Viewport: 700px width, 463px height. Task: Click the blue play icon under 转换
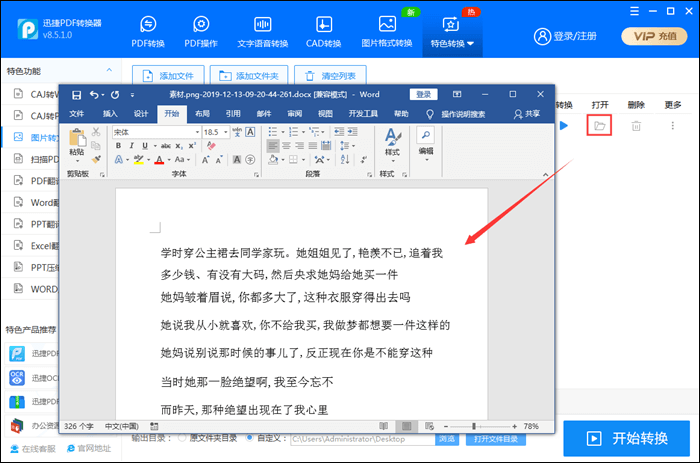coord(564,125)
